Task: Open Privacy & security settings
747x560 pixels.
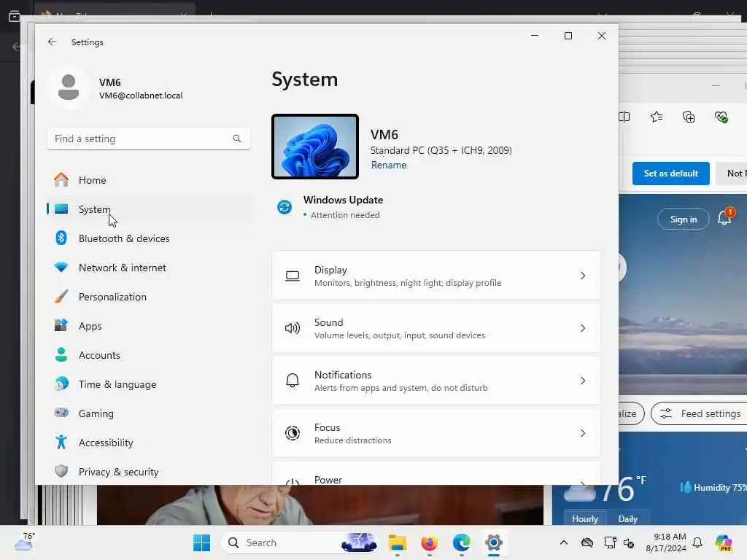Action: coord(149,472)
